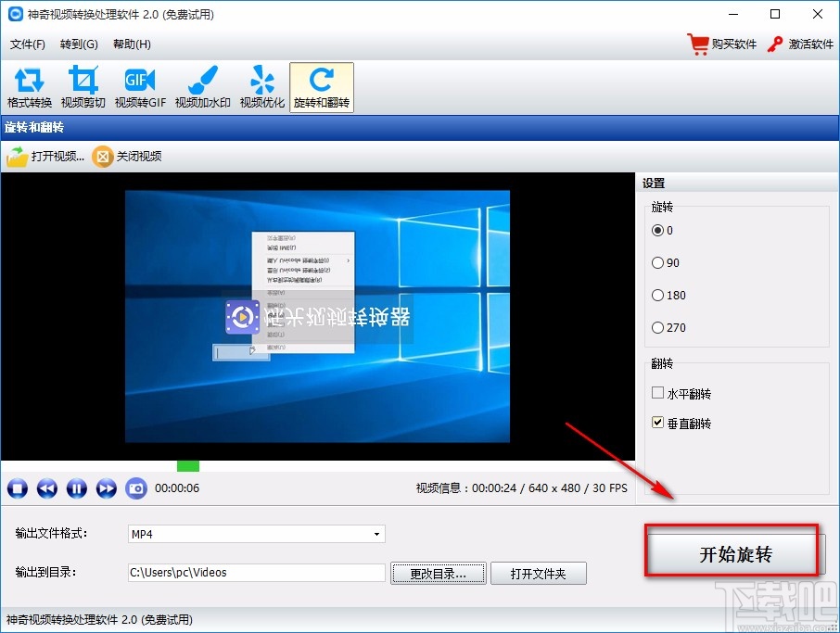Screen dimensions: 840x633
Task: Click the 购买软件 shopping cart icon
Action: 698,44
